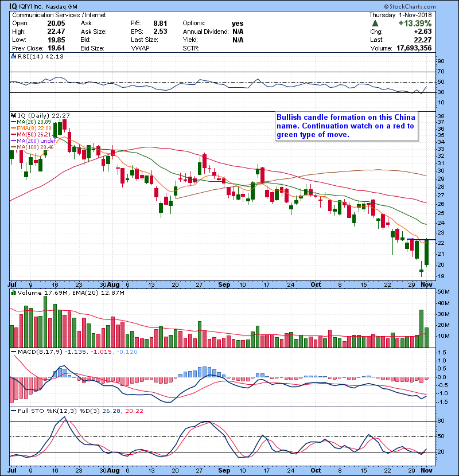The image size is (459, 476).
Task: Click the MACD signal value -1.015
Action: pyautogui.click(x=101, y=352)
